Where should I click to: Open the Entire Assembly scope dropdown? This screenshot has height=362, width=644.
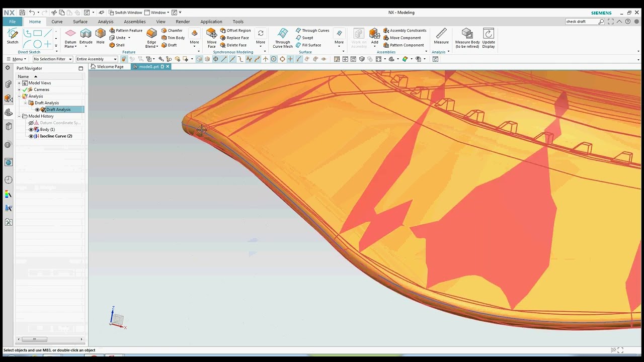click(97, 59)
